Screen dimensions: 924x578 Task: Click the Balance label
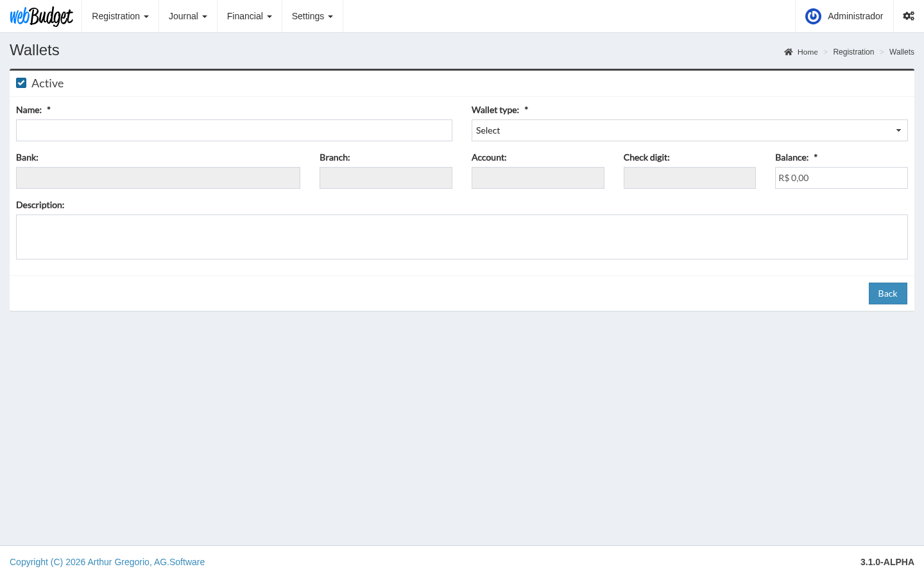792,157
